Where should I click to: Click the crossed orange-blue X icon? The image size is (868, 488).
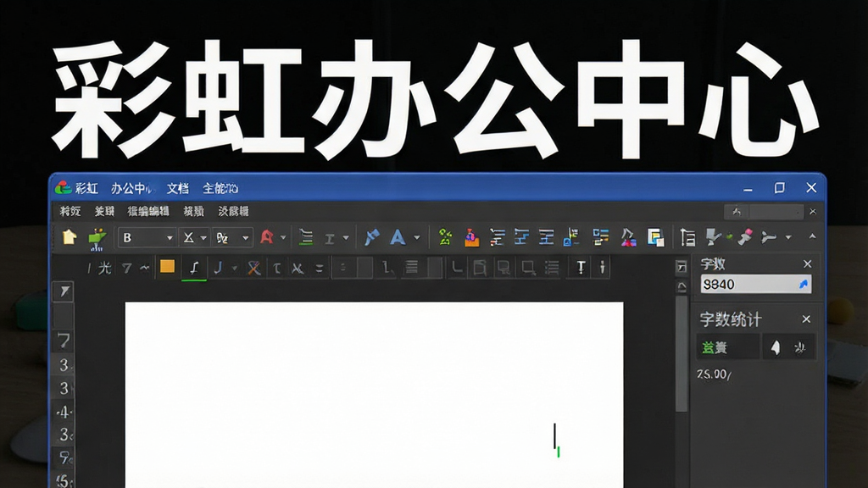tap(254, 269)
